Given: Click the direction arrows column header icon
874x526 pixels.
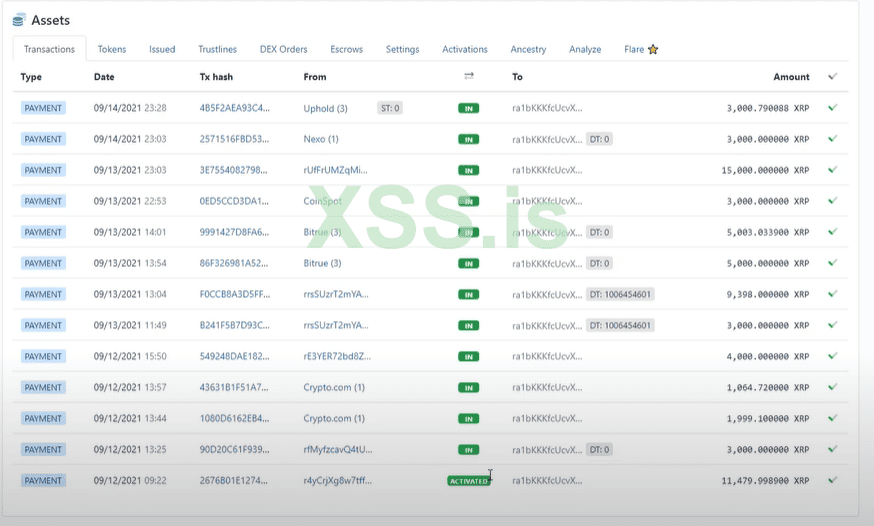Looking at the screenshot, I should point(469,76).
